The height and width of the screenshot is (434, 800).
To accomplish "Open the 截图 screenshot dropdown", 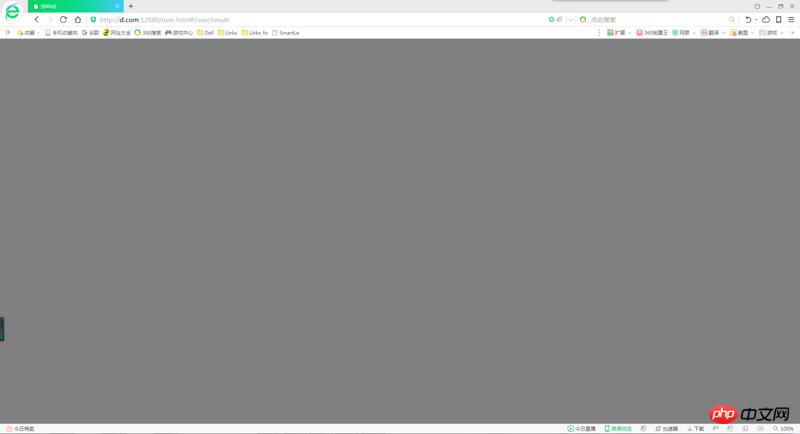I will [742, 32].
